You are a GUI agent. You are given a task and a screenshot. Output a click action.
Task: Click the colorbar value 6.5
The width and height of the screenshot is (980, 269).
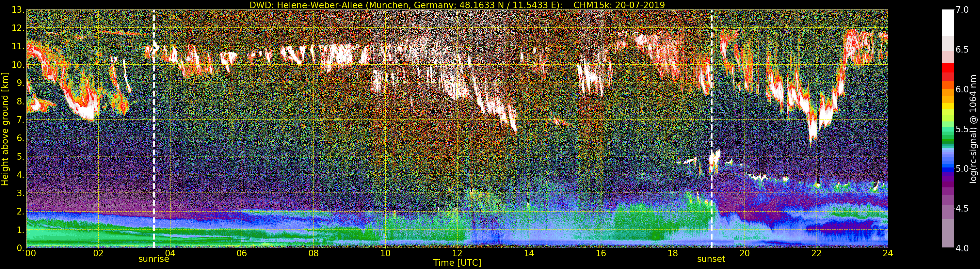(x=962, y=50)
